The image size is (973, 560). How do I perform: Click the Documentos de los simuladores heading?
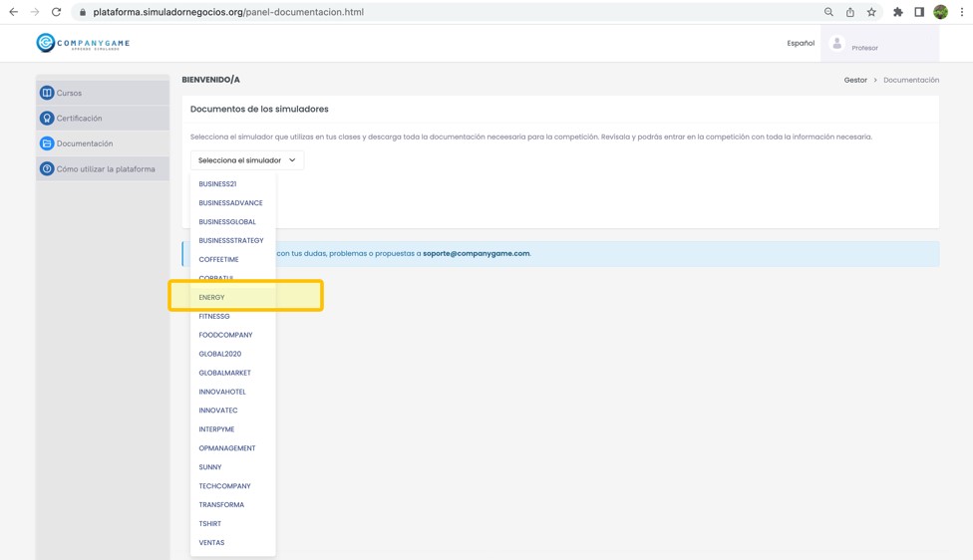pos(259,110)
